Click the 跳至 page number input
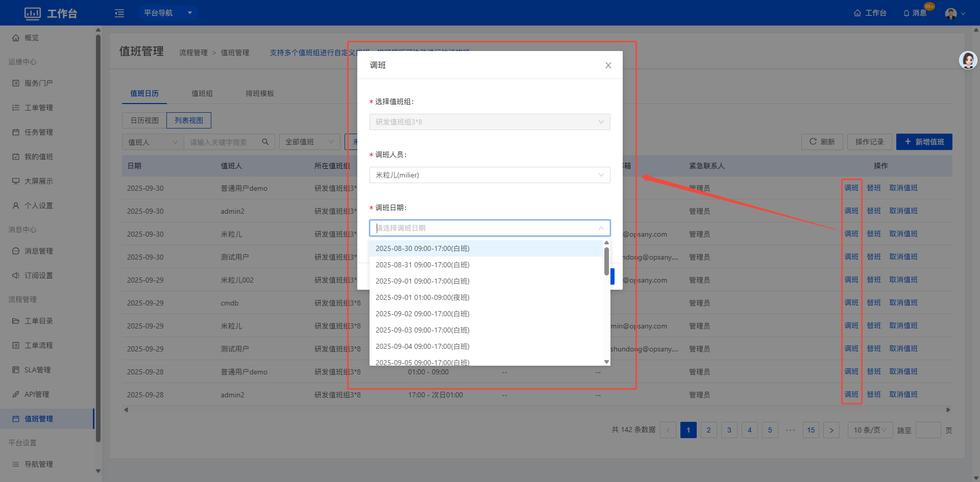This screenshot has height=482, width=980. (x=928, y=430)
